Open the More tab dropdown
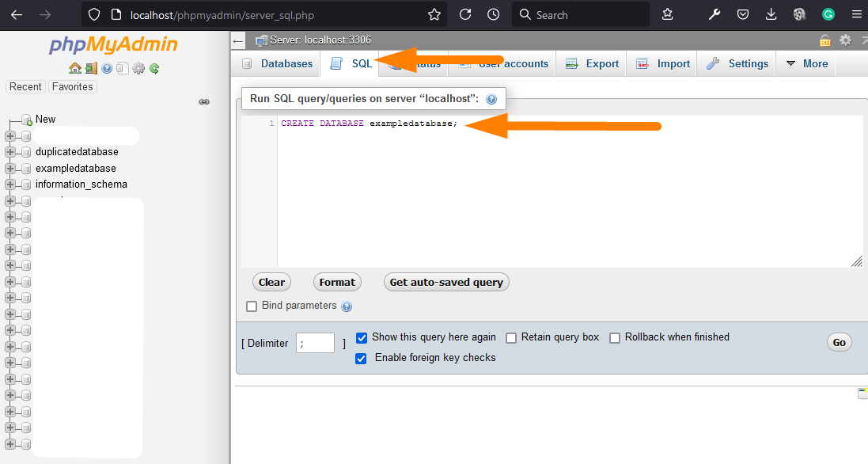Viewport: 868px width, 464px height. coord(808,63)
